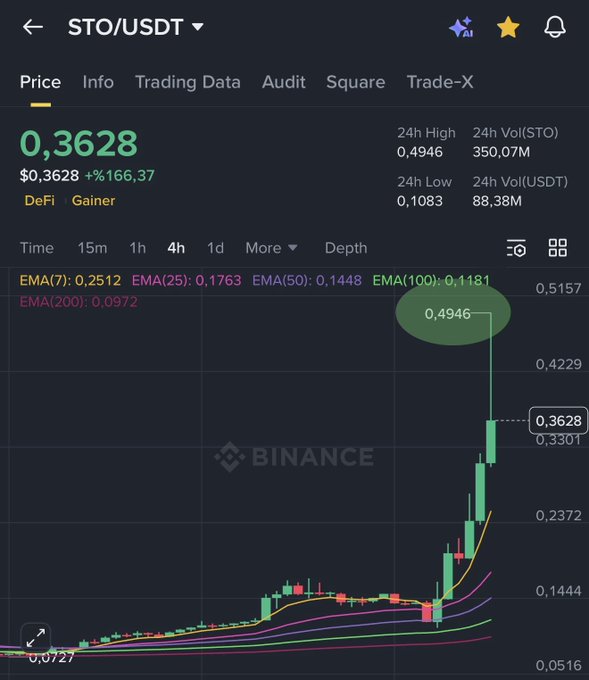Switch to the Trade-X tab
Viewport: 589px width, 680px height.
point(440,82)
